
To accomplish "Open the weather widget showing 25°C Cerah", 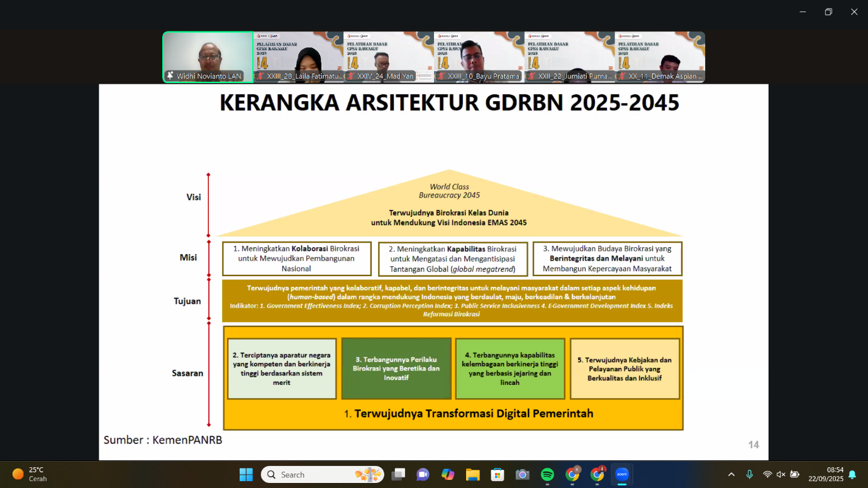I will click(30, 474).
